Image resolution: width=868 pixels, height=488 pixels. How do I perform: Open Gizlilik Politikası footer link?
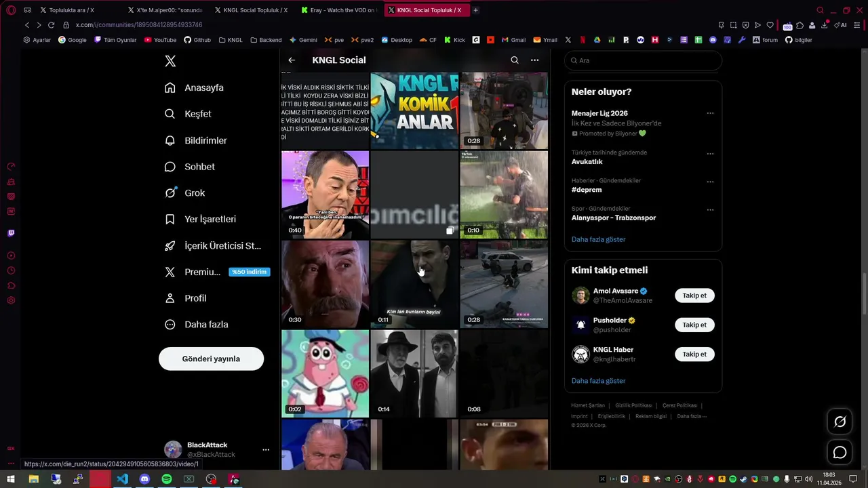coord(633,405)
